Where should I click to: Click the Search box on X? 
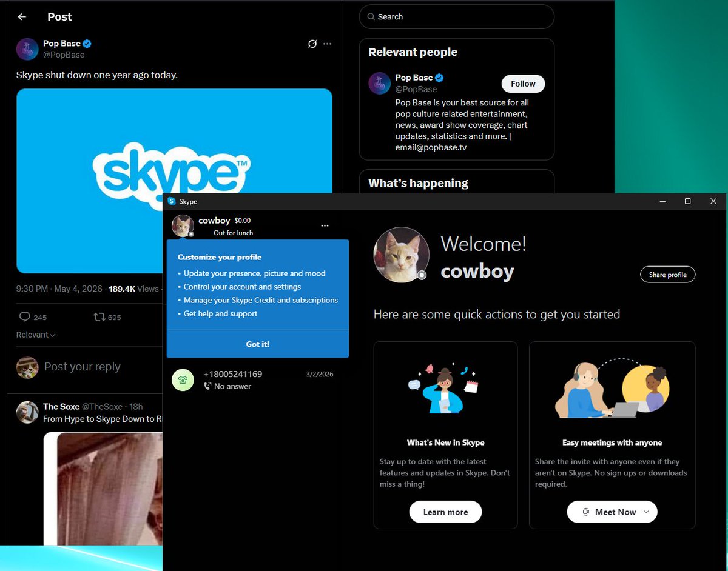coord(456,17)
